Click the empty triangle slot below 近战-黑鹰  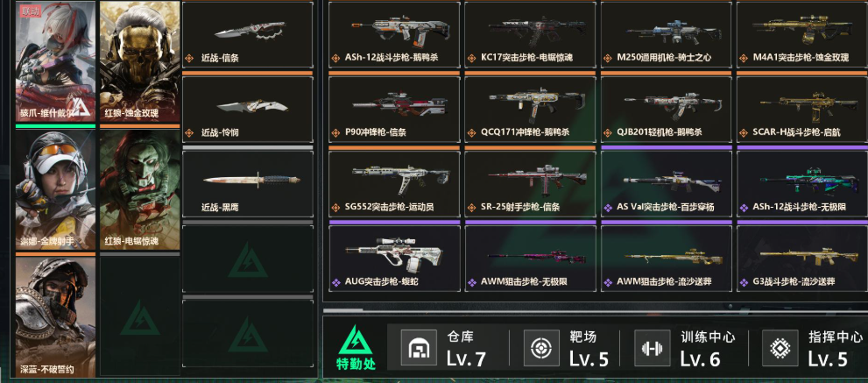248,259
